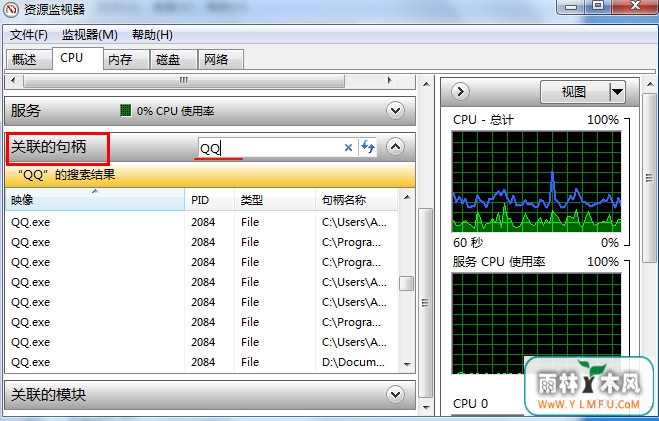
Task: Click the graph pane vertical scrollbar thumb
Action: coord(650,178)
